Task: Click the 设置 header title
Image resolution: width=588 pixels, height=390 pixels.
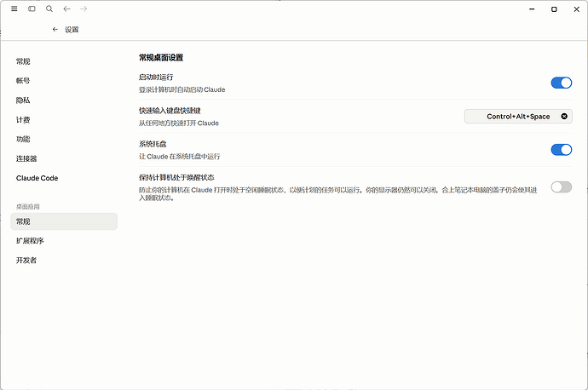Action: tap(72, 30)
